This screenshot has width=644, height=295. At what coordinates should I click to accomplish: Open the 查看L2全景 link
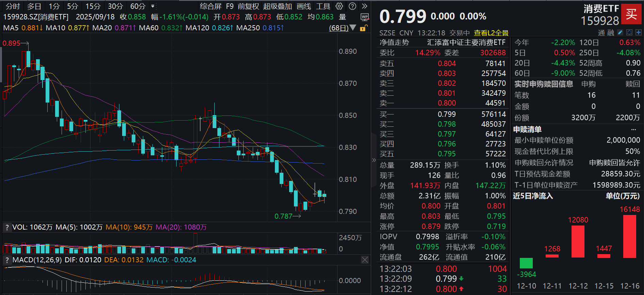(491, 33)
